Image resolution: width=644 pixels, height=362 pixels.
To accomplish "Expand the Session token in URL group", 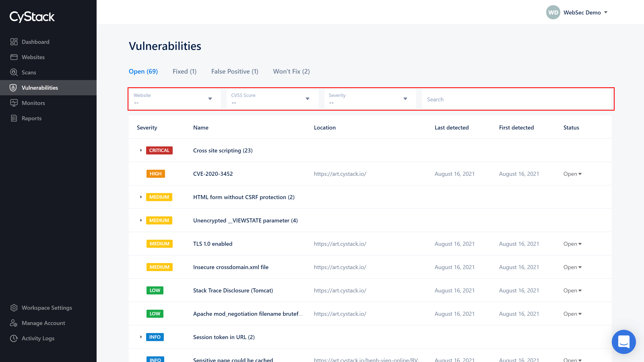I will pyautogui.click(x=141, y=337).
